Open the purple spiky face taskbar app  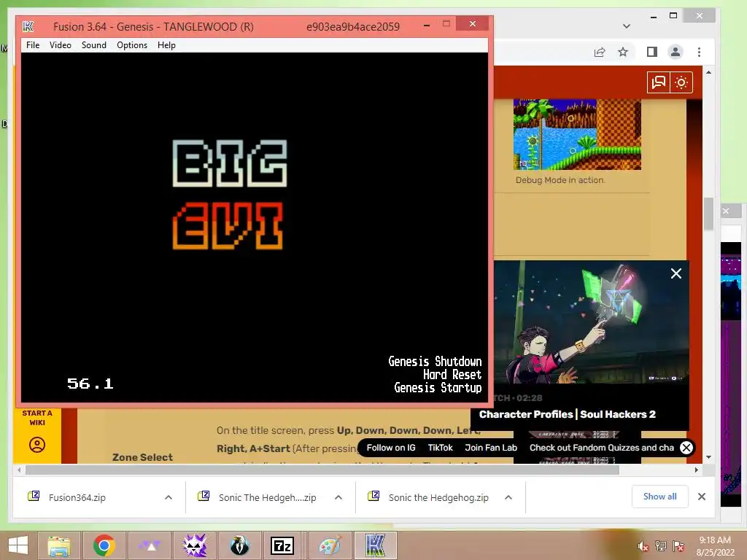(194, 545)
